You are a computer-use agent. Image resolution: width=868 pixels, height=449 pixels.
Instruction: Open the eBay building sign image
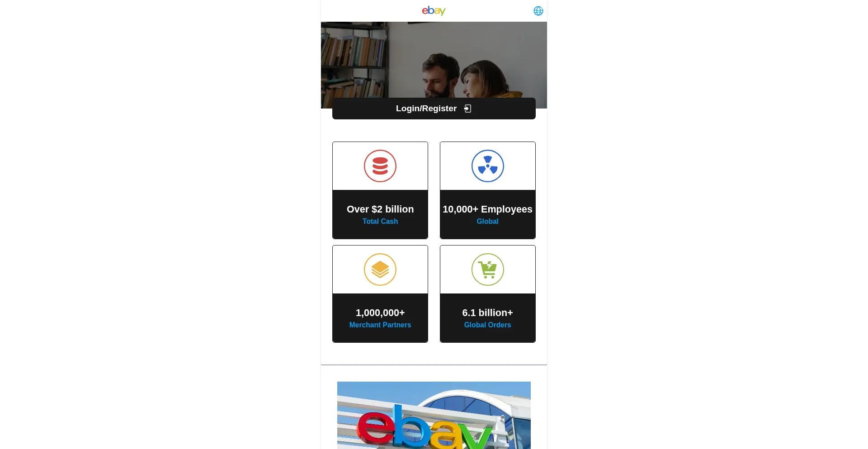click(x=434, y=415)
